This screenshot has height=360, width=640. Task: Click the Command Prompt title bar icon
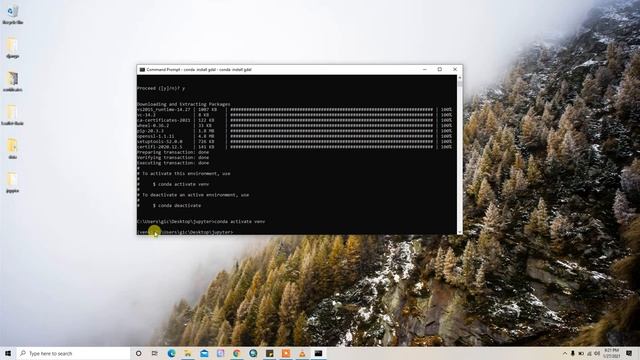point(142,70)
